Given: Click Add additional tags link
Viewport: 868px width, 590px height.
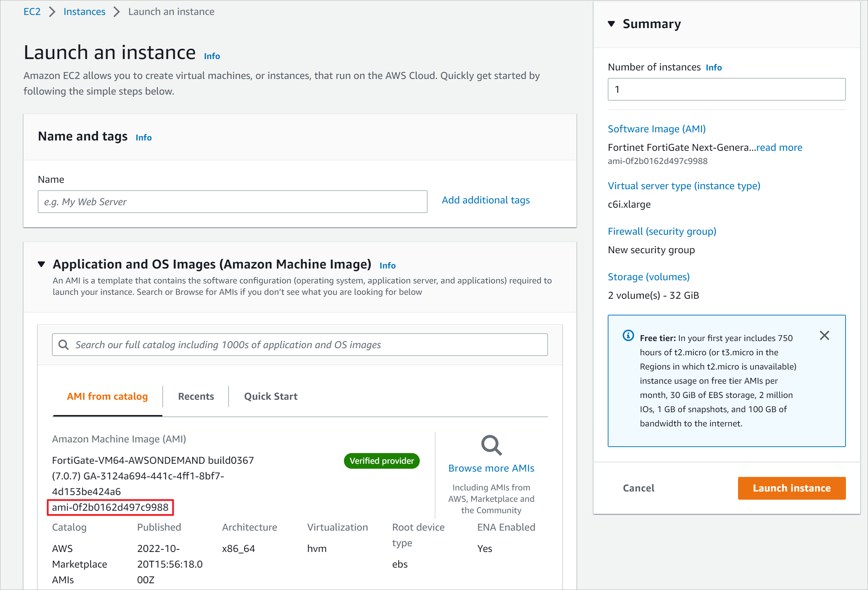Looking at the screenshot, I should [x=486, y=200].
